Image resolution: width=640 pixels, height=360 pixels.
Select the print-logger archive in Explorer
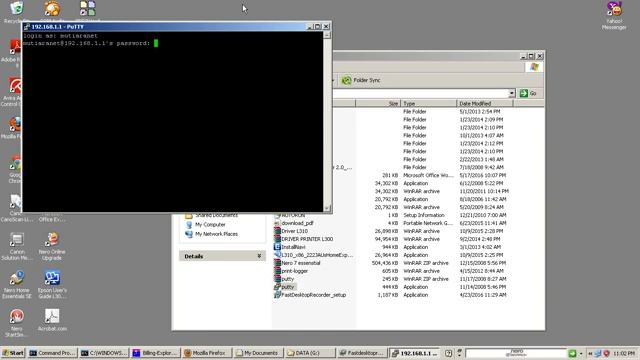[291, 271]
